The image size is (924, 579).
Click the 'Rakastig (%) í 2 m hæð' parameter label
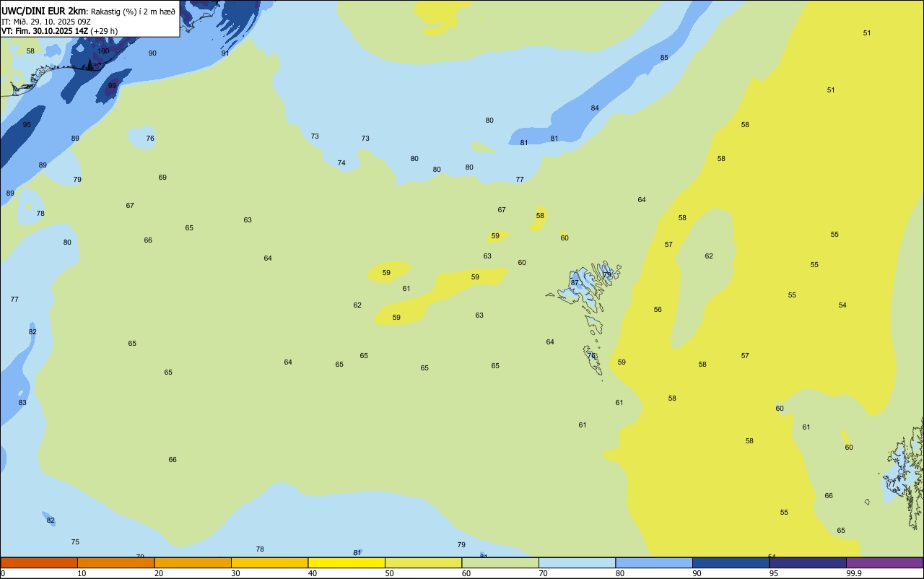[x=133, y=12]
